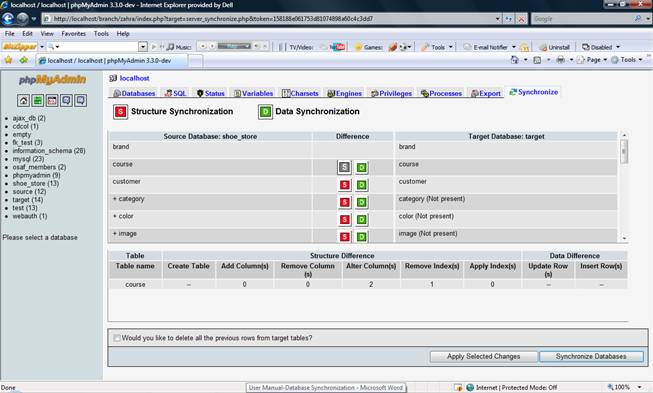Click the red S icon for category row

pyautogui.click(x=344, y=202)
